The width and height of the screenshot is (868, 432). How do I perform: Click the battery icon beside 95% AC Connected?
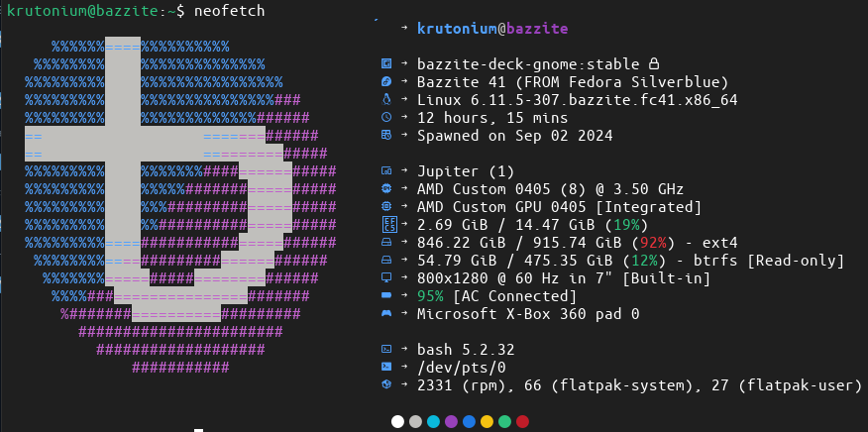[x=386, y=295]
